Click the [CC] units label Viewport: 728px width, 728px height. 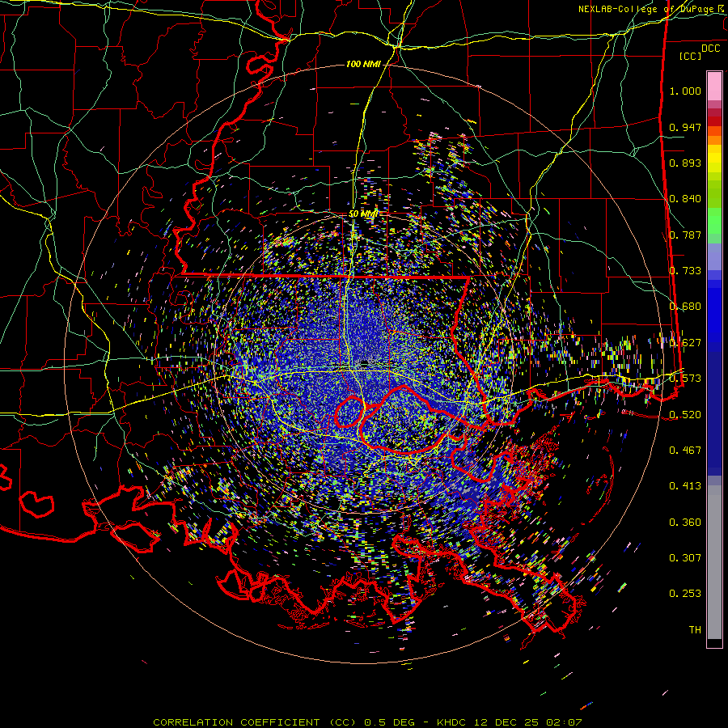(x=690, y=56)
